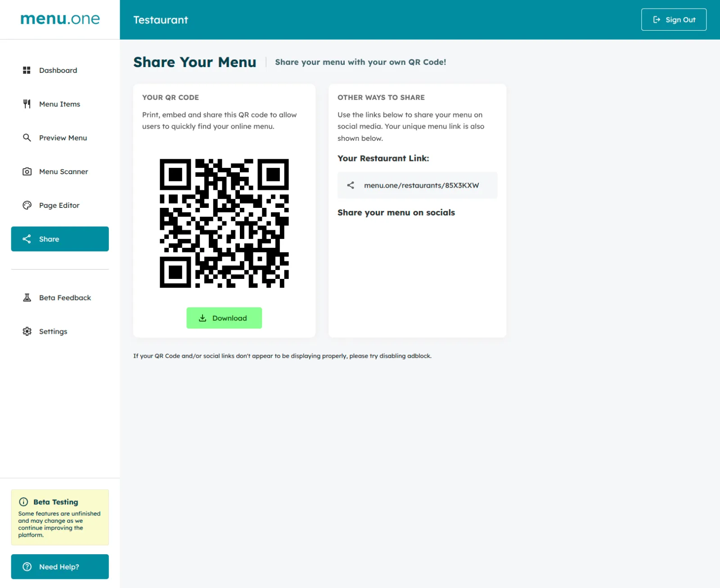This screenshot has width=720, height=588.
Task: Click the Preview Menu magnifier icon
Action: [27, 138]
